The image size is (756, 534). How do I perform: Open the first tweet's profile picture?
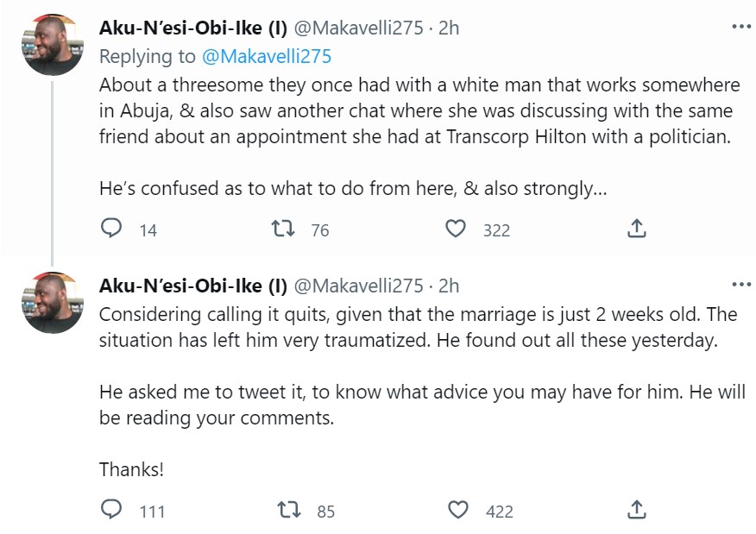(52, 45)
